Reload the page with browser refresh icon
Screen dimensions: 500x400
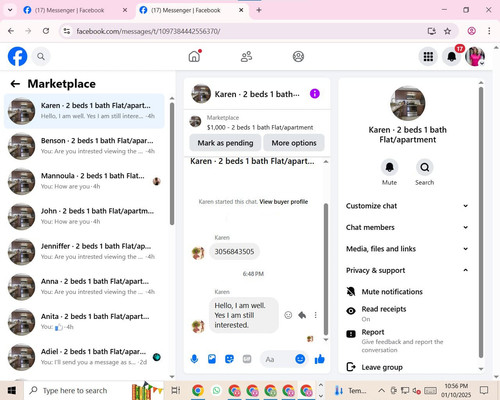tap(46, 31)
